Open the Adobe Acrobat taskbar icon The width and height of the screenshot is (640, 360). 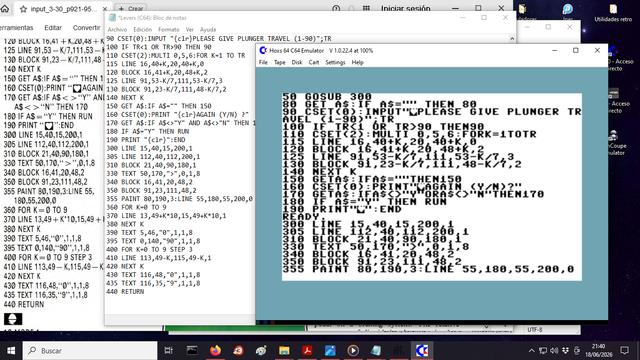(307, 351)
